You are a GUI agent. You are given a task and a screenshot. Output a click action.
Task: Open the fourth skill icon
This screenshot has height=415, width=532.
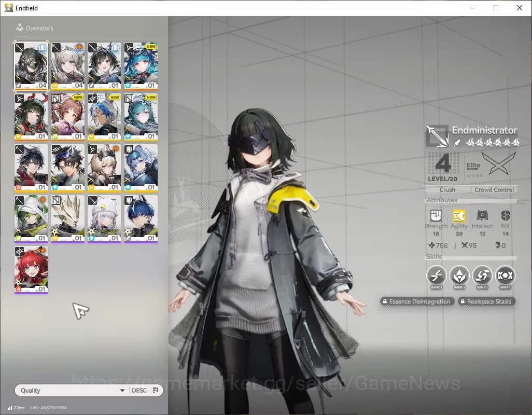(x=505, y=275)
